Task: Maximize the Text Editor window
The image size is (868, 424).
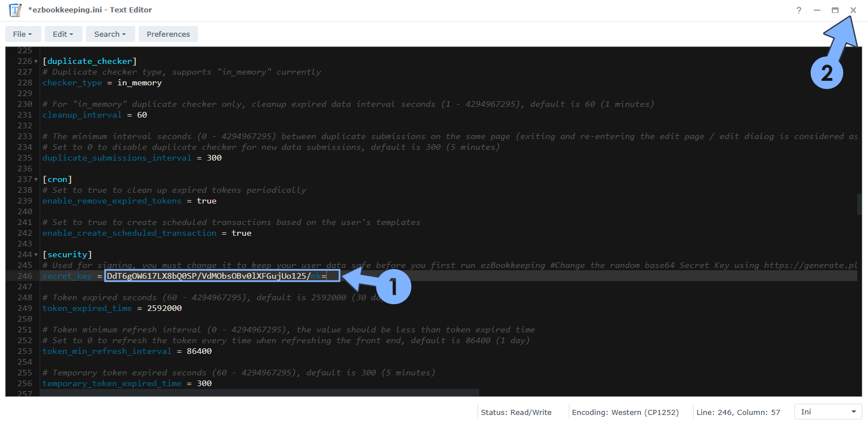Action: 835,10
